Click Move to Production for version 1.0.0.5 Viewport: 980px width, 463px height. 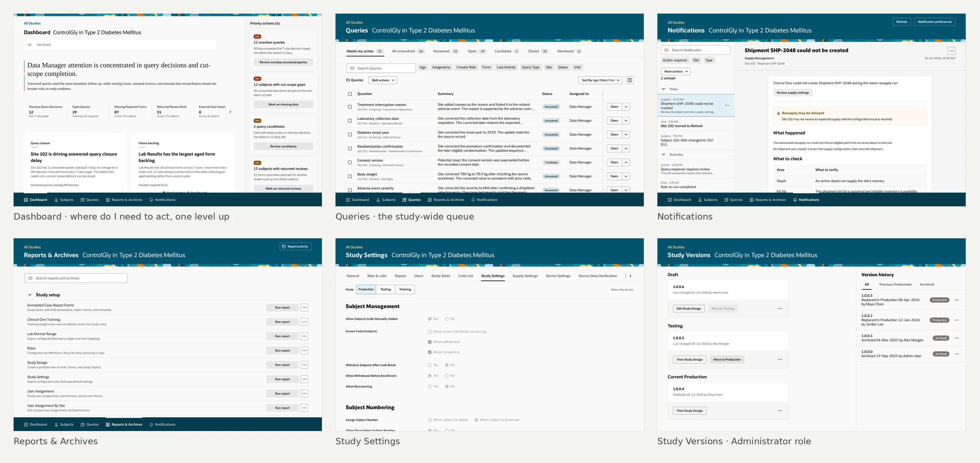727,360
